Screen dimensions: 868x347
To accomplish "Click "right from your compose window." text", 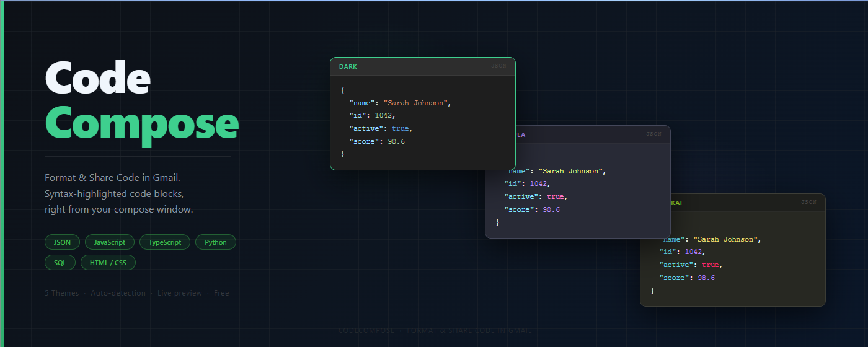I will tap(119, 209).
